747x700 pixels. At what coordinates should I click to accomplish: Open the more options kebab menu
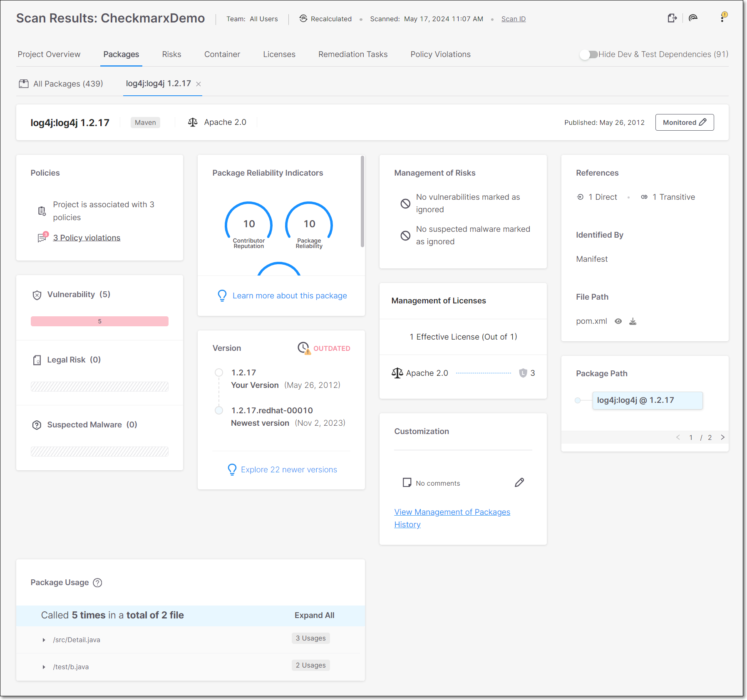pyautogui.click(x=723, y=17)
